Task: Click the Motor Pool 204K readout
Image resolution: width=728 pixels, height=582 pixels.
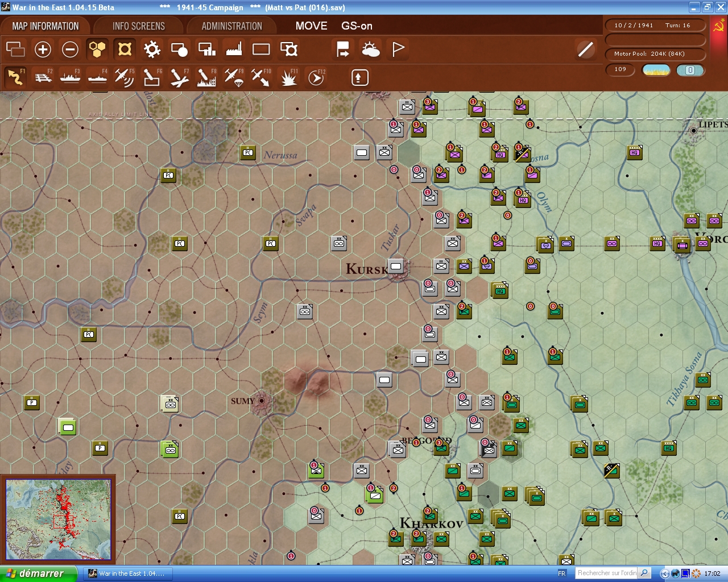Action: click(x=655, y=54)
